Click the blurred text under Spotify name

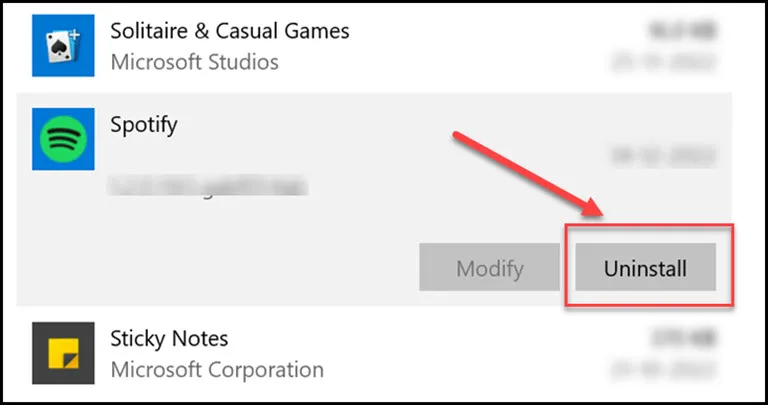[x=207, y=186]
